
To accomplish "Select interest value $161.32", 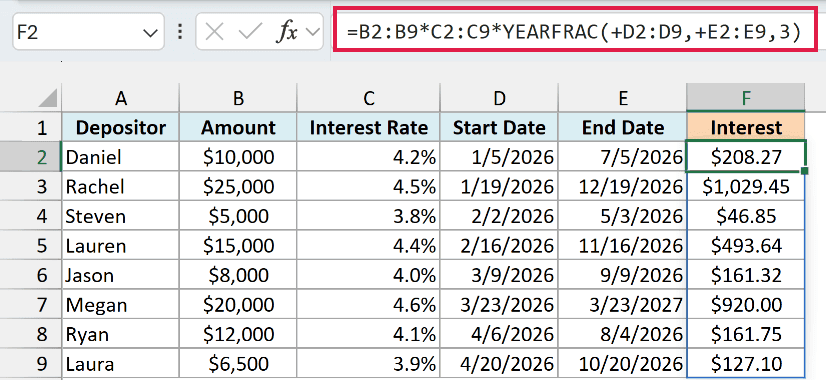I will 745,275.
